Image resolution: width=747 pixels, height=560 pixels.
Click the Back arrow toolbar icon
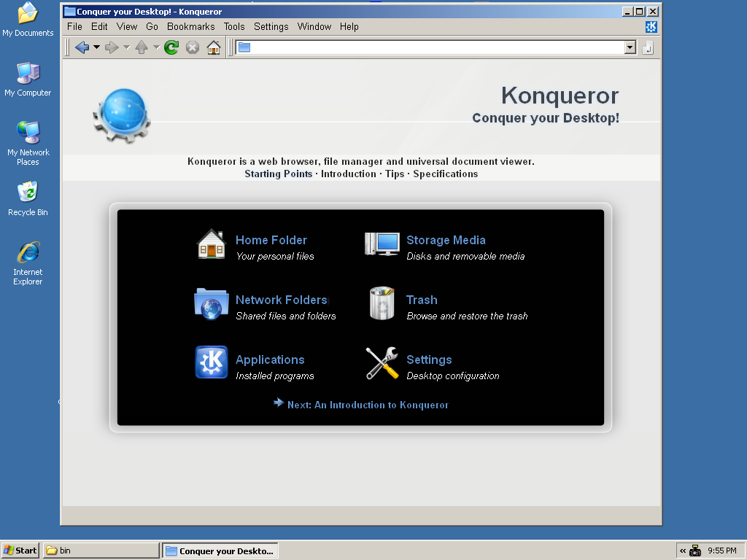point(82,47)
